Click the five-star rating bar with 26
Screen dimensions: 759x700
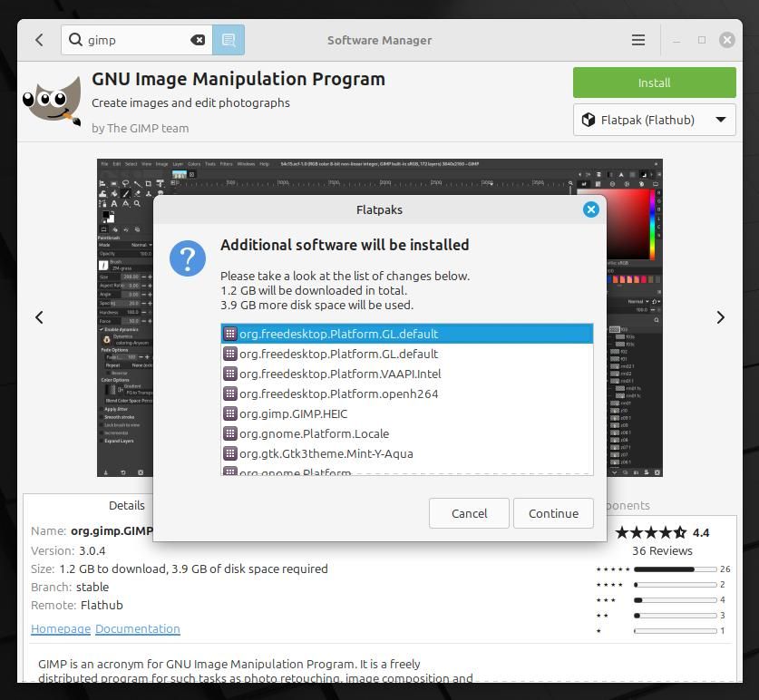tap(675, 569)
